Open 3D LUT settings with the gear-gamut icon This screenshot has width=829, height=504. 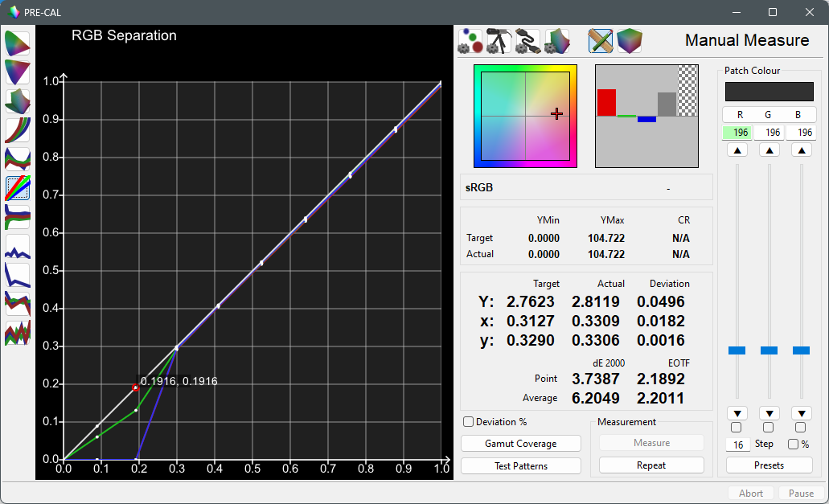pyautogui.click(x=558, y=41)
